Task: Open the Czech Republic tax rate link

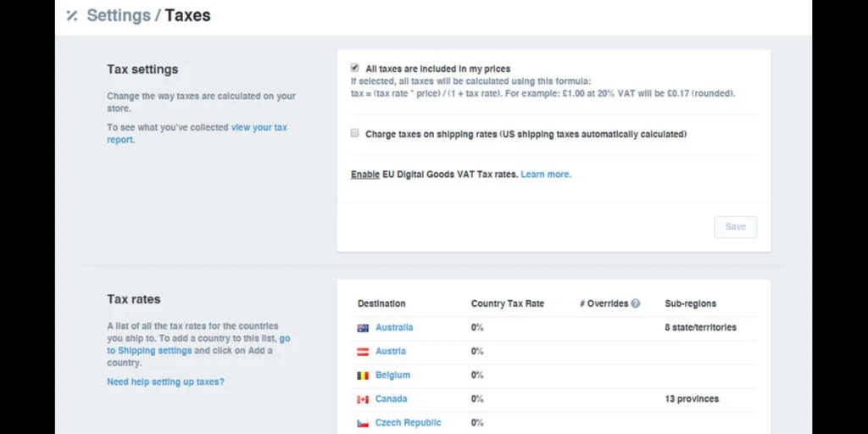Action: click(408, 422)
